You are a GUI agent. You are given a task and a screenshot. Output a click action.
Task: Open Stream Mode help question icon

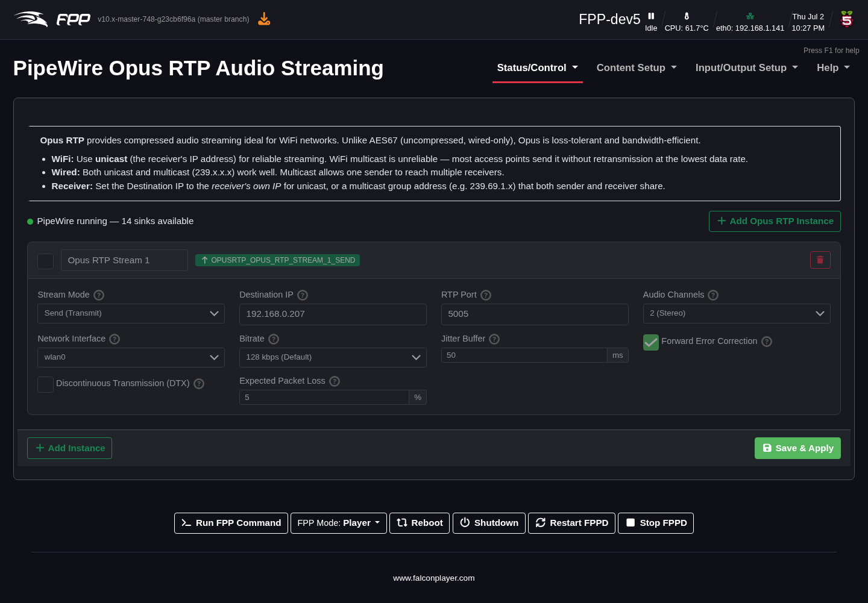click(x=99, y=295)
